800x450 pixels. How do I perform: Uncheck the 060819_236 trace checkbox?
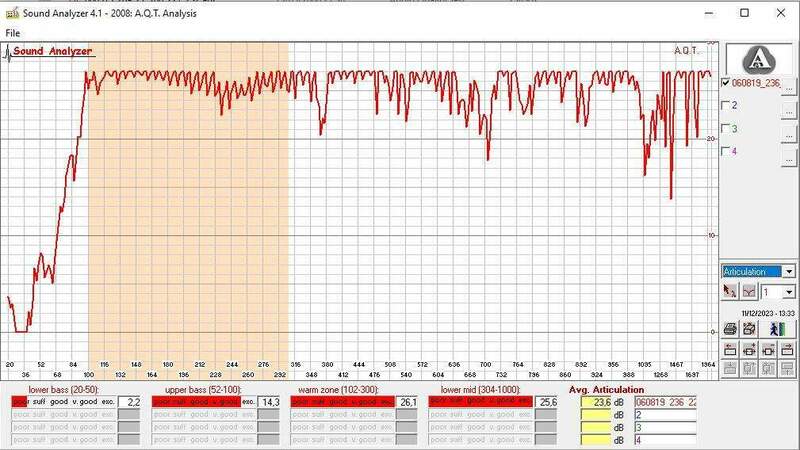(x=727, y=84)
